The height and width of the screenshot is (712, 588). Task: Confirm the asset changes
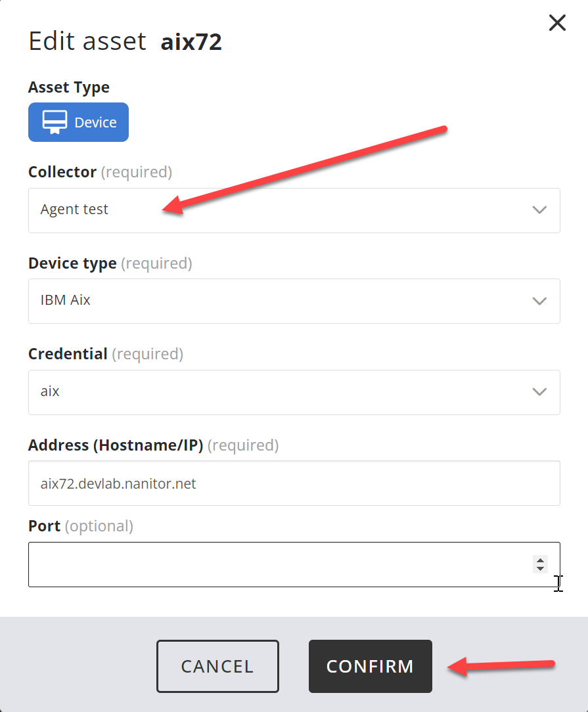pos(370,666)
